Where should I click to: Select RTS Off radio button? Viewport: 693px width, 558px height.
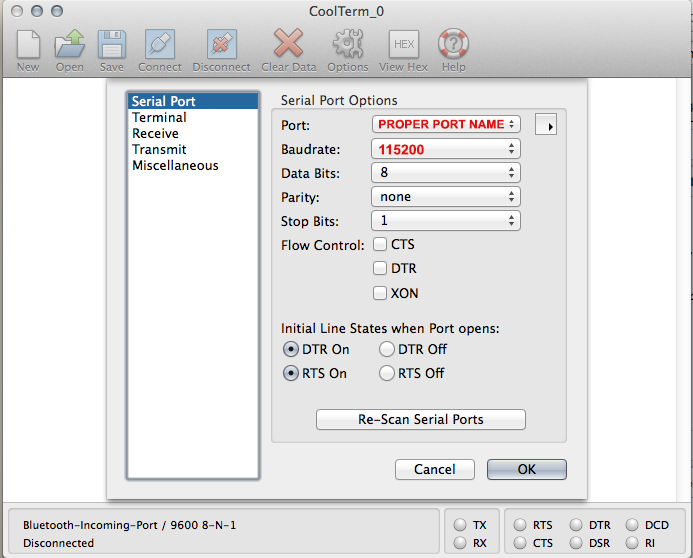(387, 373)
